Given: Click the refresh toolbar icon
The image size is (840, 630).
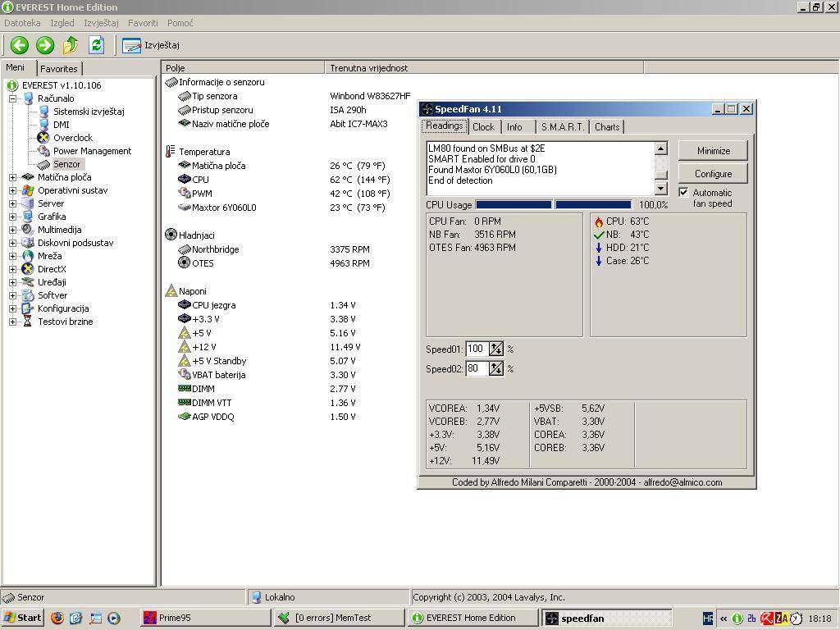Looking at the screenshot, I should click(96, 45).
